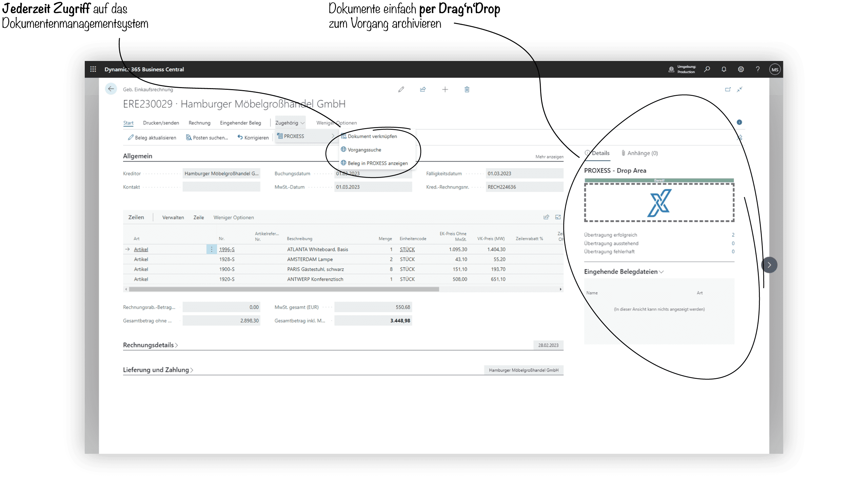Open the Rechnung tab
Screen dimensions: 868x488
point(199,123)
